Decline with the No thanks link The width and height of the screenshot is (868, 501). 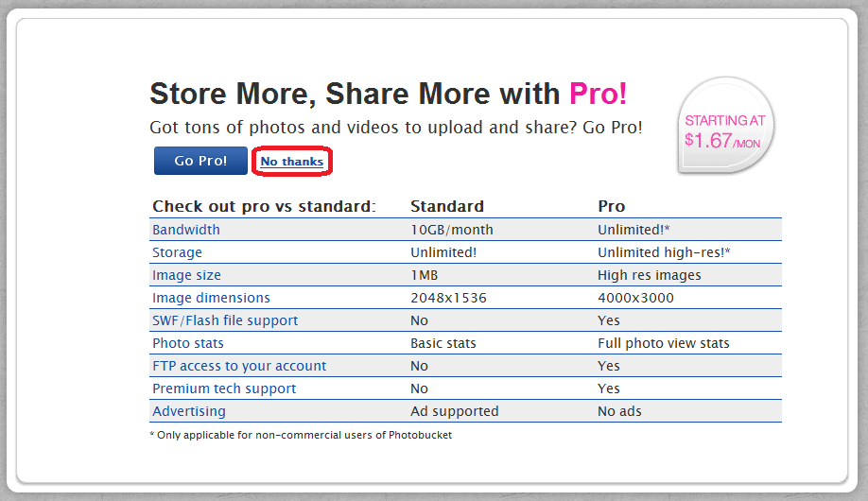coord(292,162)
